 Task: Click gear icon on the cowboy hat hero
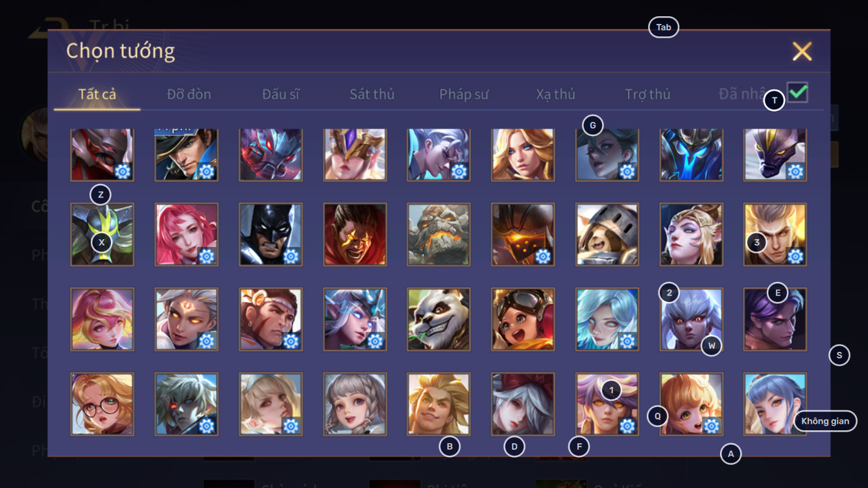coord(206,171)
